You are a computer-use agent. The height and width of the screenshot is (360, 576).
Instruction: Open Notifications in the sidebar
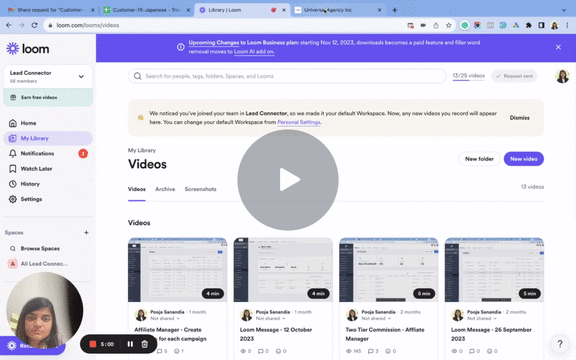37,154
